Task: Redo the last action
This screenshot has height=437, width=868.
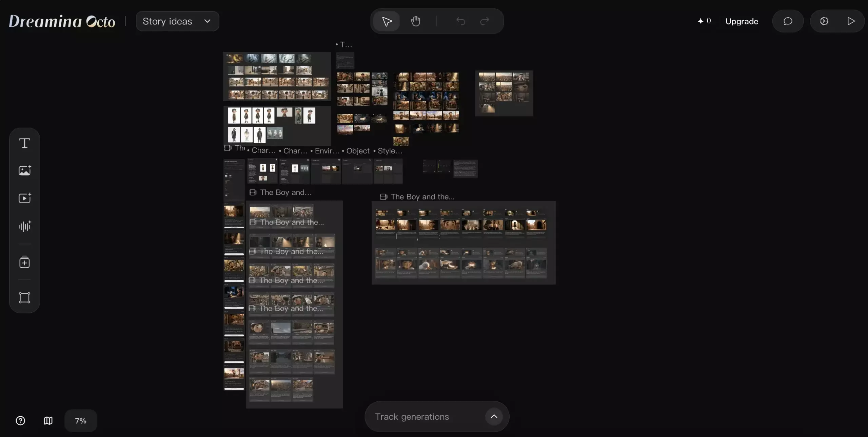Action: [x=485, y=21]
